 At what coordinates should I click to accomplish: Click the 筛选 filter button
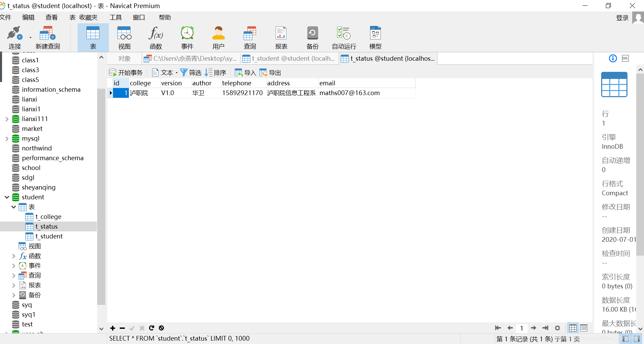click(x=191, y=73)
